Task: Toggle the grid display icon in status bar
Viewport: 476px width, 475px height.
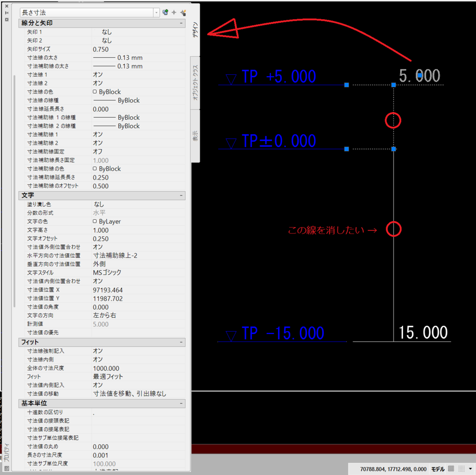Action: pyautogui.click(x=451, y=469)
